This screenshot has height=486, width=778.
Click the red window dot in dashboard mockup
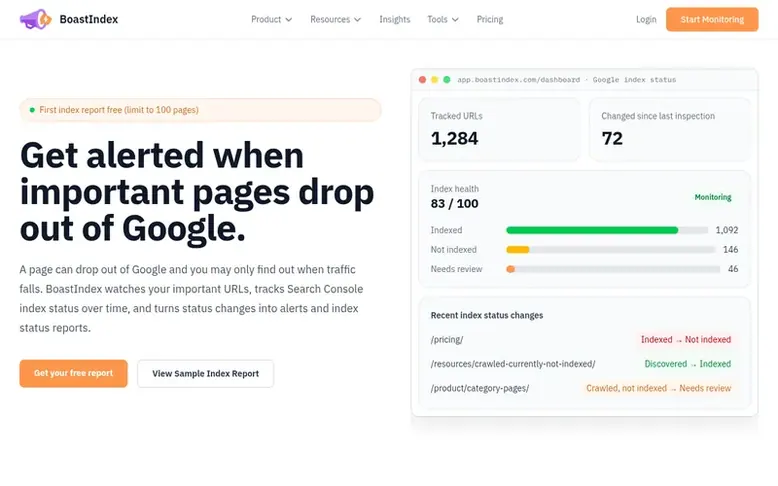[x=422, y=79]
